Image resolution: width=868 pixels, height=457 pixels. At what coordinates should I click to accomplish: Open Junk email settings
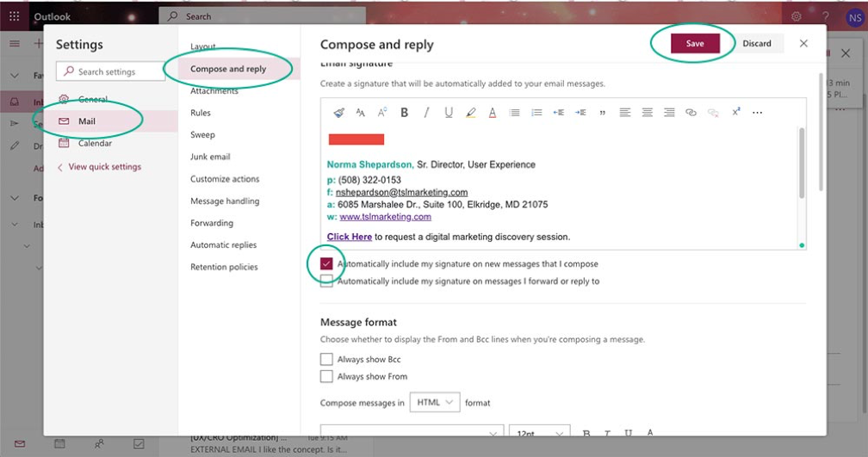coord(210,157)
